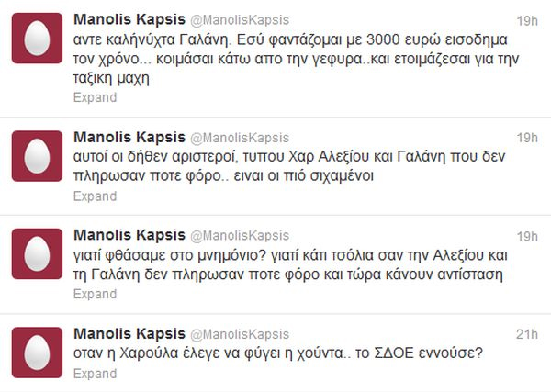Open Manolis Kapsis name on 'οταν η Χαρούλα' tweet
The height and width of the screenshot is (392, 551).
click(128, 333)
